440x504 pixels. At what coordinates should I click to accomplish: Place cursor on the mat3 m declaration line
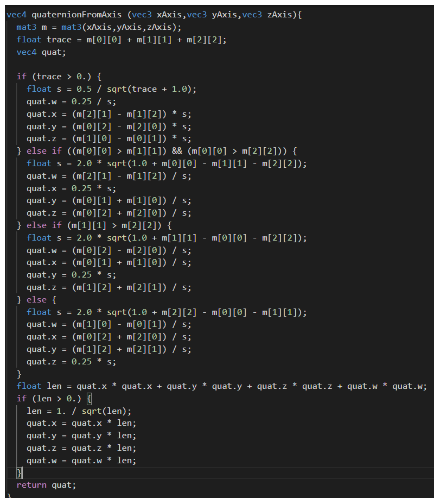pos(99,27)
